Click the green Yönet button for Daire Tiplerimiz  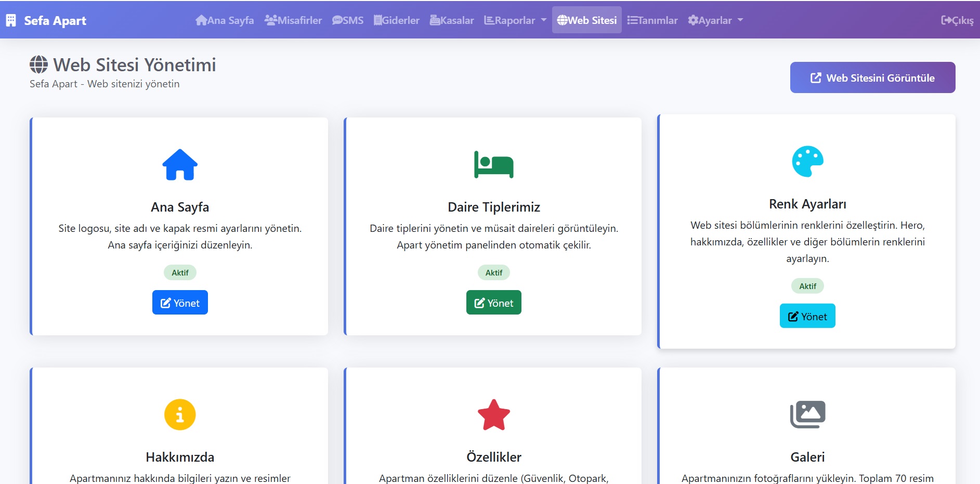pyautogui.click(x=494, y=303)
